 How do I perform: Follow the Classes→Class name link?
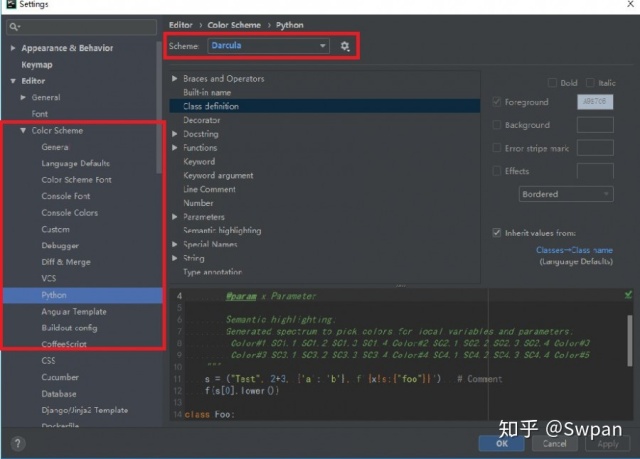click(574, 250)
